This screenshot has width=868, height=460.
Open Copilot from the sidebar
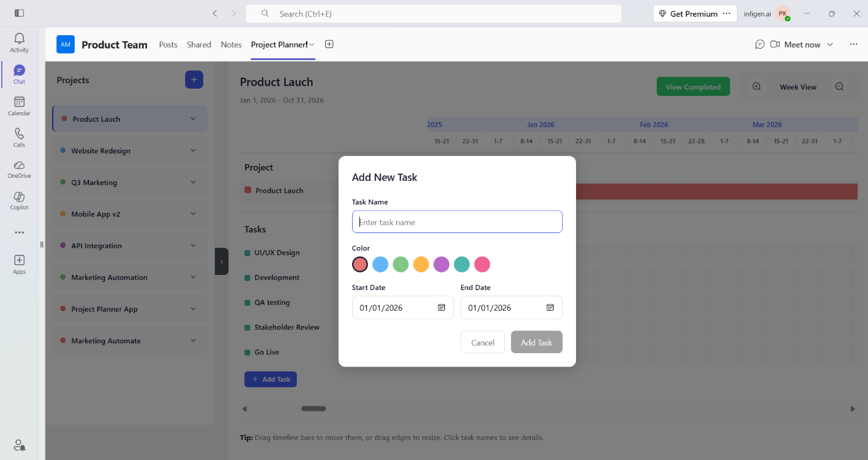click(19, 200)
